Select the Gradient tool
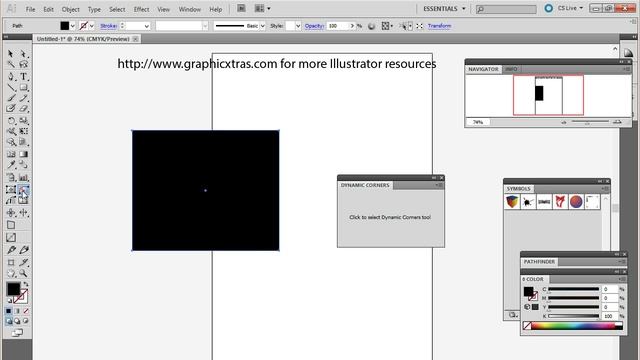640x360 pixels. tap(24, 154)
